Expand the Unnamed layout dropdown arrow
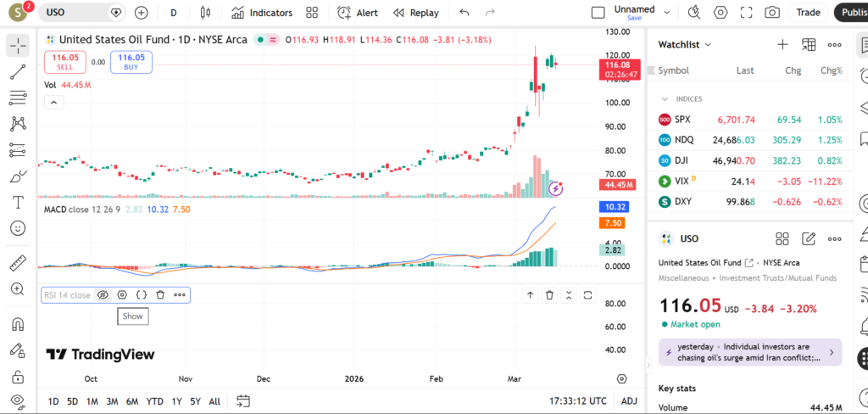The height and width of the screenshot is (414, 868). coord(667,13)
